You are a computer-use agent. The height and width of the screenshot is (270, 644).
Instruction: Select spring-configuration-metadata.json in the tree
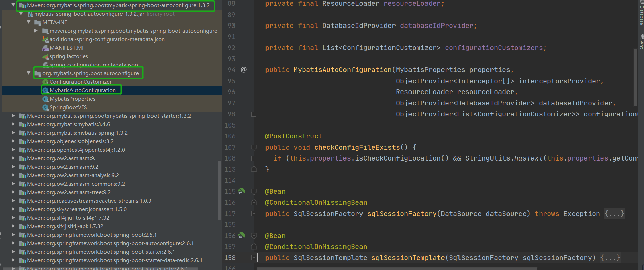click(x=112, y=65)
